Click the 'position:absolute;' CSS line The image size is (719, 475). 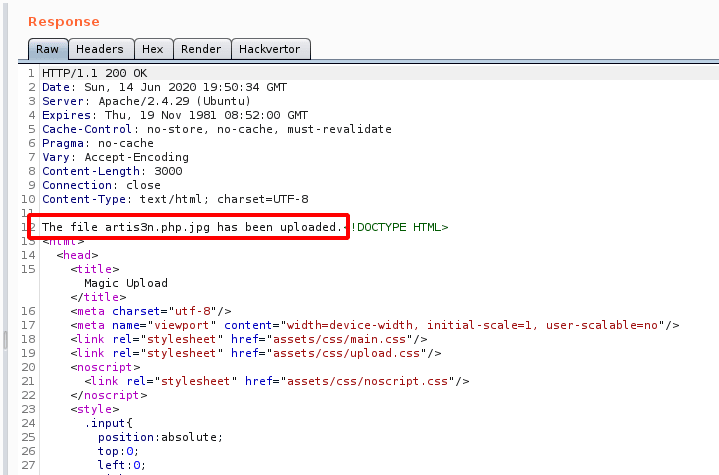(x=160, y=437)
